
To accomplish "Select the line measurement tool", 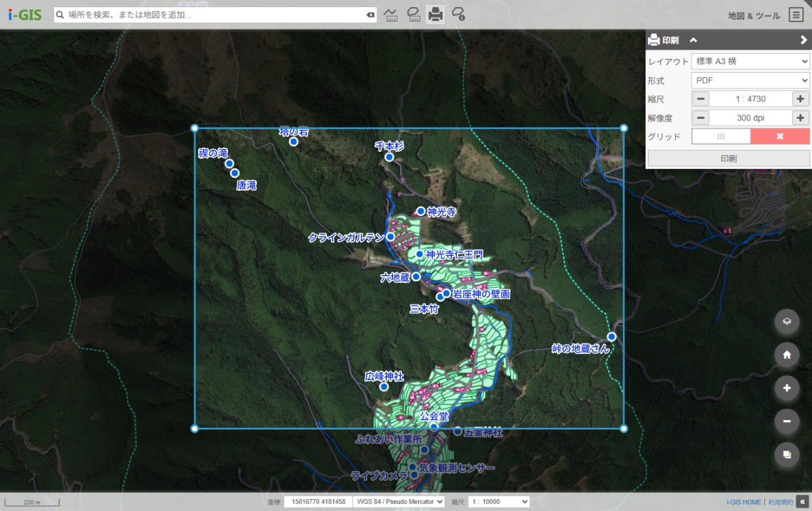I will (391, 14).
